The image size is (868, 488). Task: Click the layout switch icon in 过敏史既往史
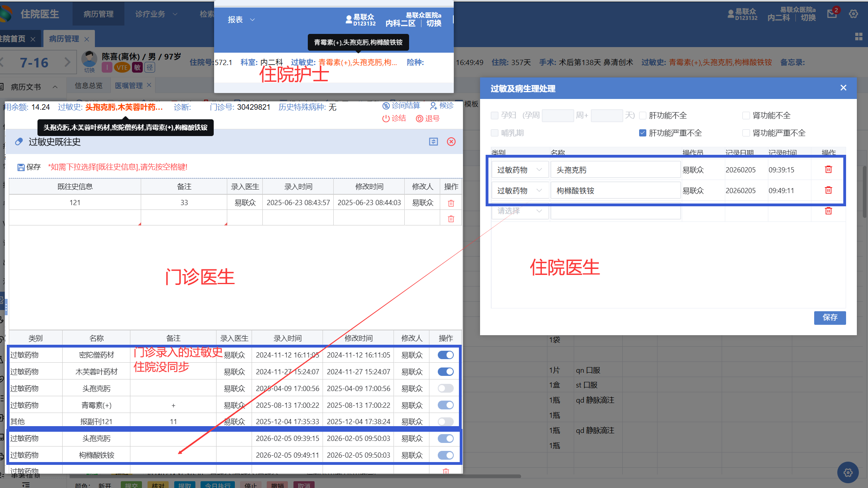coord(433,142)
